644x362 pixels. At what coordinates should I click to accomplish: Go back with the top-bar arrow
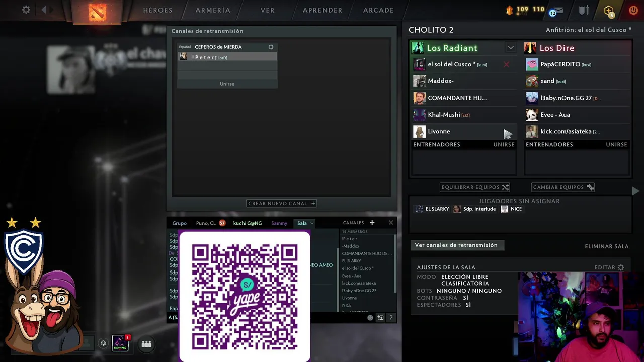[44, 10]
